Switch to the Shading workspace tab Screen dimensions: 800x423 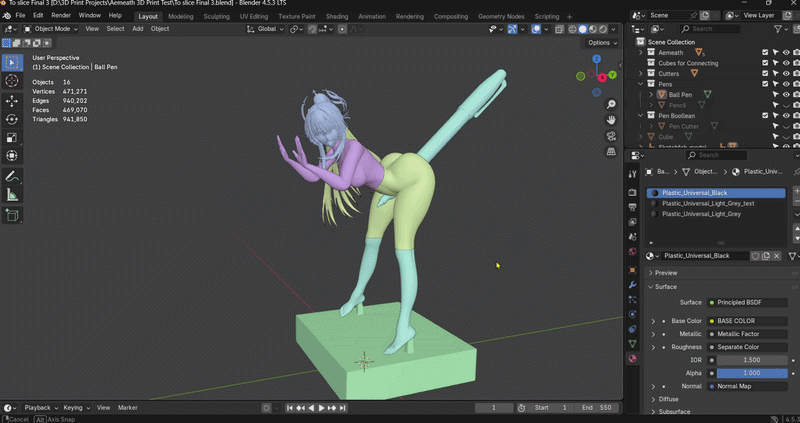(337, 16)
